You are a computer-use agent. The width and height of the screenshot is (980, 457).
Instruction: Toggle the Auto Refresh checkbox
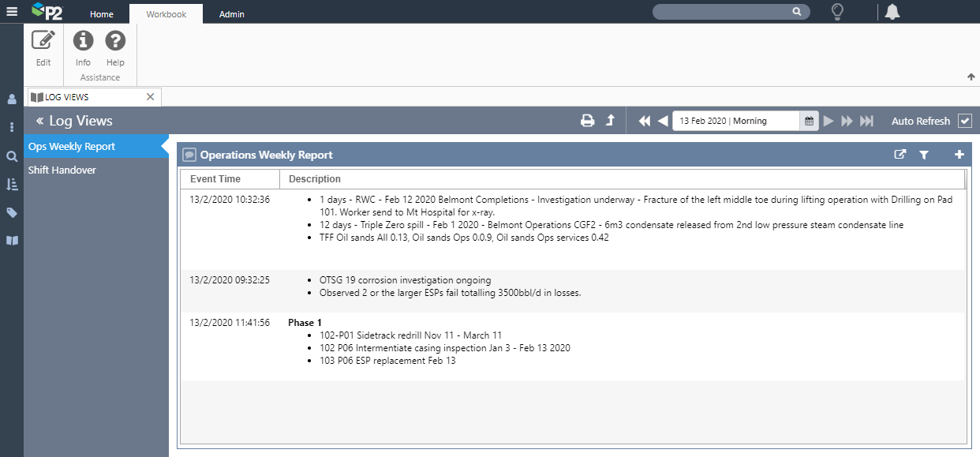(964, 121)
